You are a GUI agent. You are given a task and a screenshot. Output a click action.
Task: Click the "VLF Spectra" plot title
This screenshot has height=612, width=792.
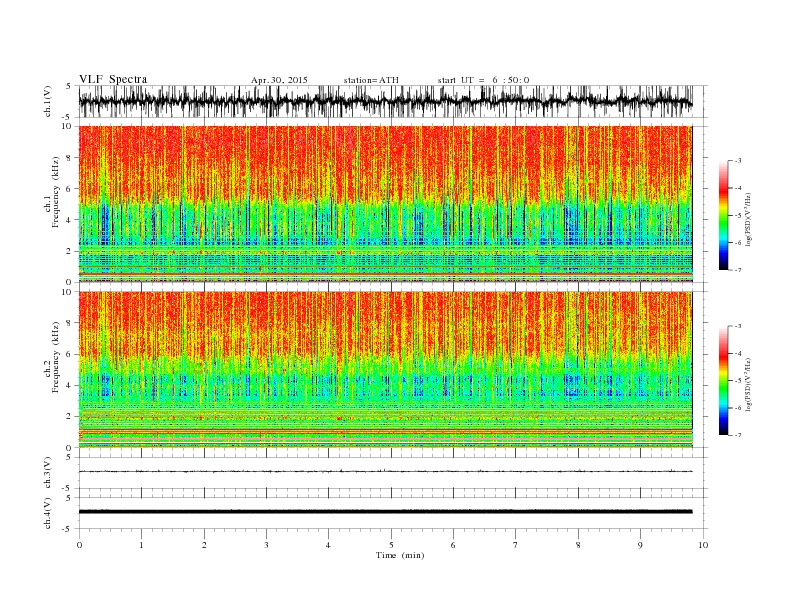tap(113, 79)
